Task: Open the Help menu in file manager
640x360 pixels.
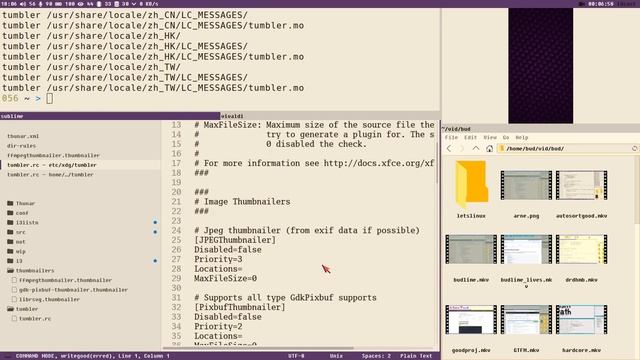Action: pyautogui.click(x=522, y=138)
